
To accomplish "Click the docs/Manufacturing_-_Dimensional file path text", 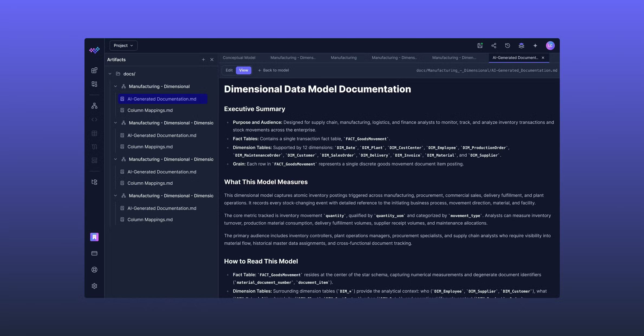I will pos(487,70).
